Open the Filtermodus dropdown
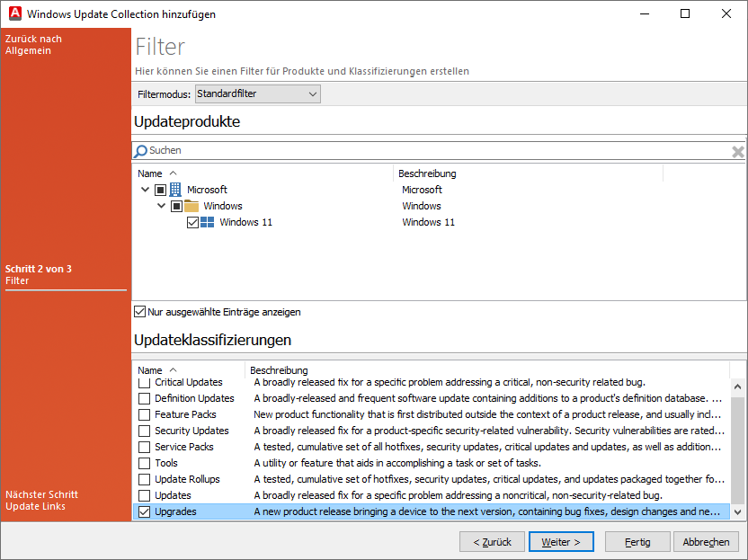Image resolution: width=748 pixels, height=560 pixels. [258, 94]
